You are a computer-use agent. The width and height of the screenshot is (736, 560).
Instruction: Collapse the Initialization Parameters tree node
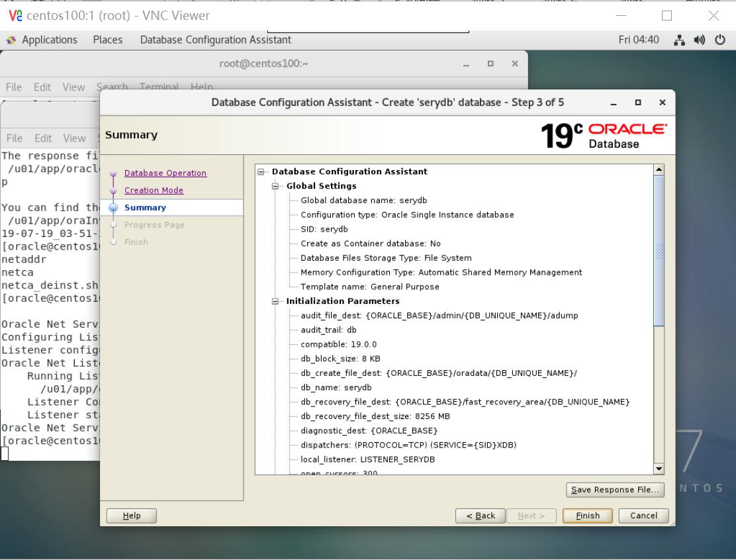click(275, 301)
